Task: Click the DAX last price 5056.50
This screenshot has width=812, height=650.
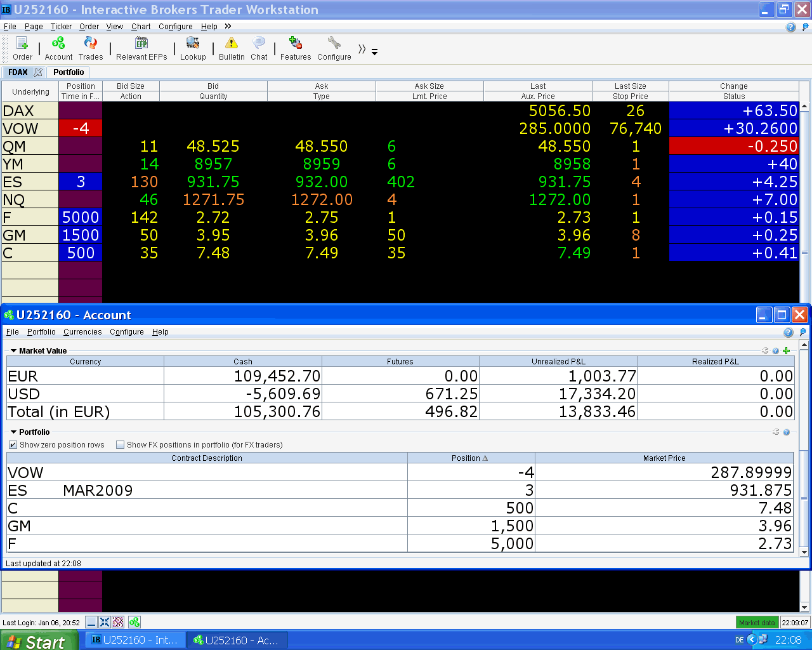Action: tap(560, 110)
